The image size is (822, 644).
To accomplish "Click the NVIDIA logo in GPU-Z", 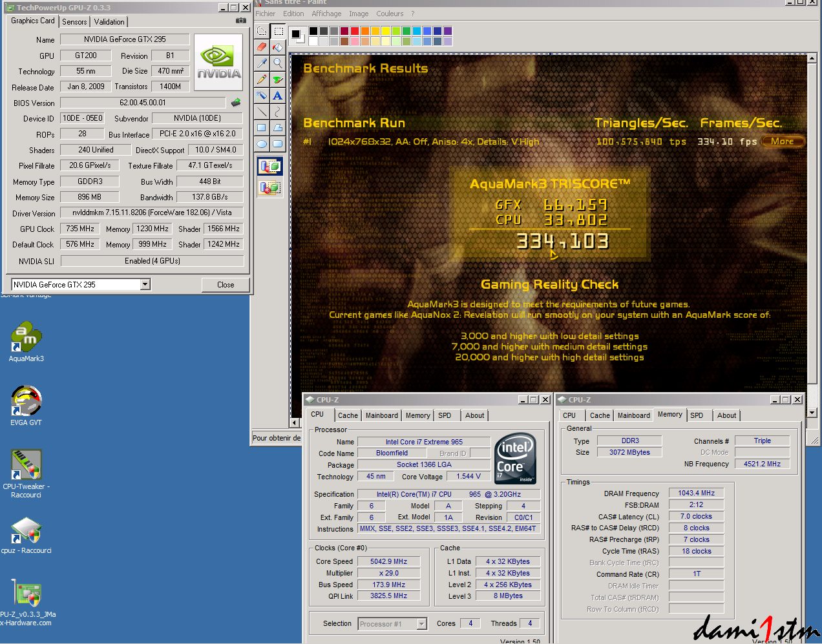I will coord(218,63).
